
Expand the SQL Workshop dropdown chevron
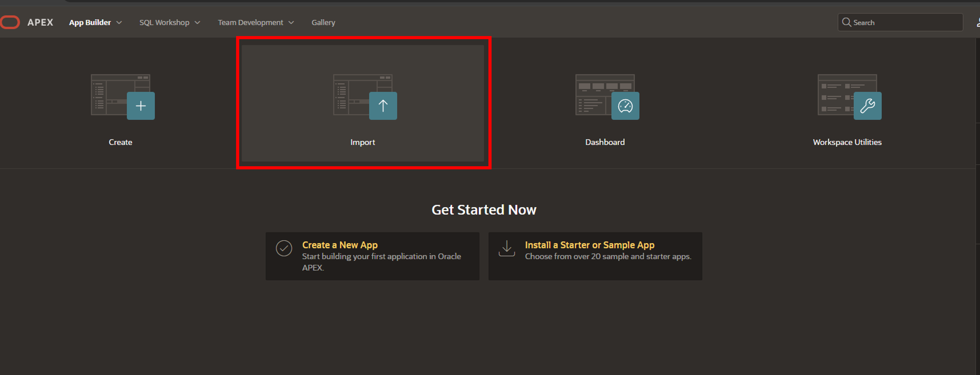(197, 22)
